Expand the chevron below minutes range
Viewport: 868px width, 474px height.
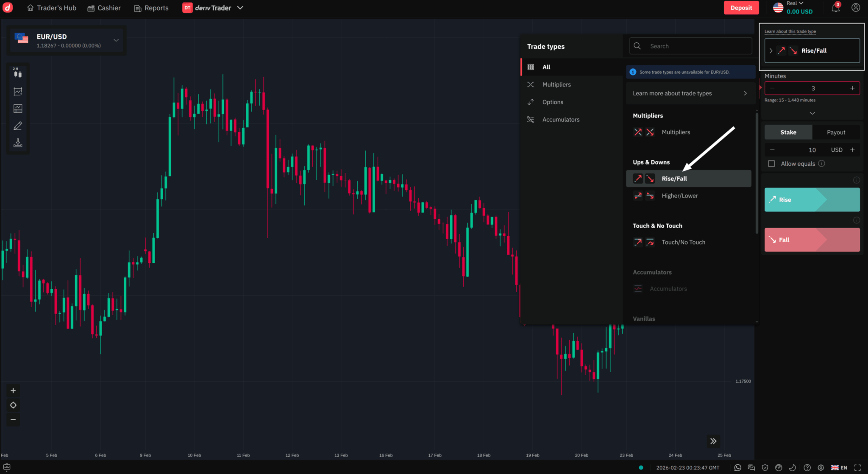pos(812,113)
